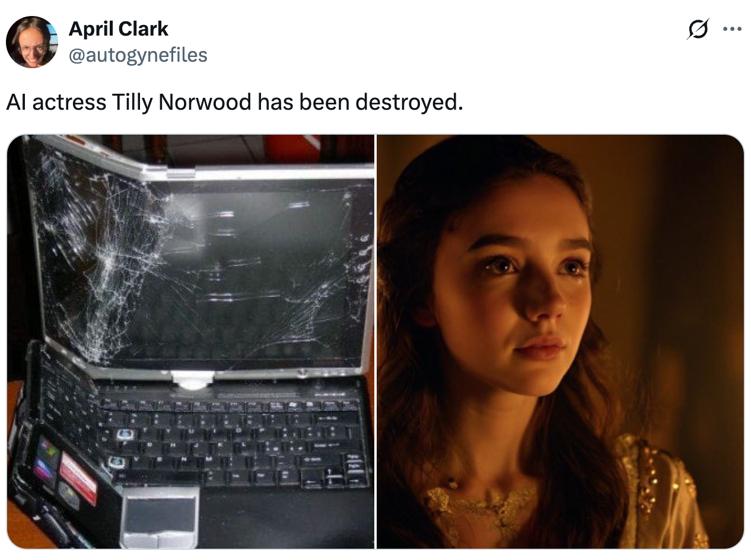Open the Tilly Norwood portrait image
Screen dimensions: 751x560
click(560, 342)
